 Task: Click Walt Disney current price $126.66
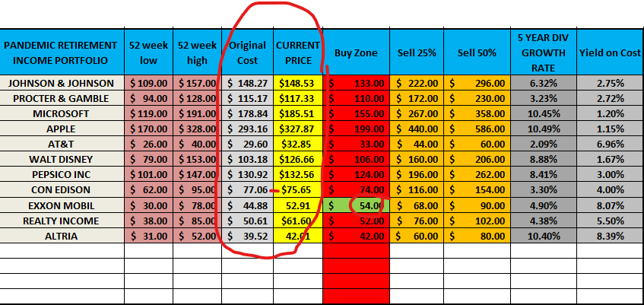coord(298,160)
